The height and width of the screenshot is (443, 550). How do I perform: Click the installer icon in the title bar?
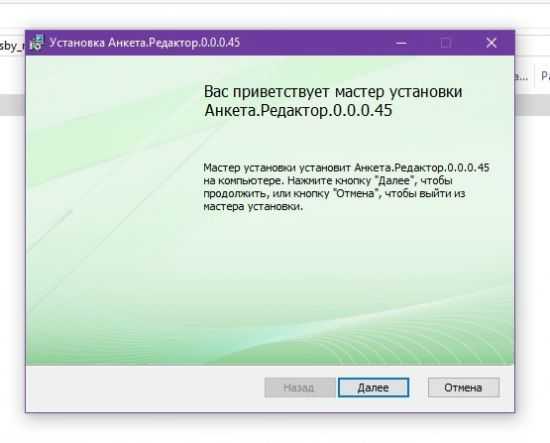click(36, 43)
